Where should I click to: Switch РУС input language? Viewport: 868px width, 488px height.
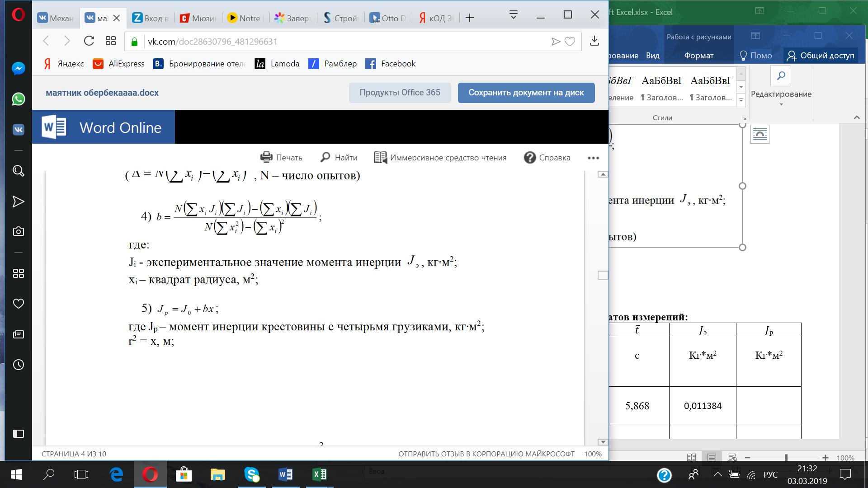(x=771, y=474)
